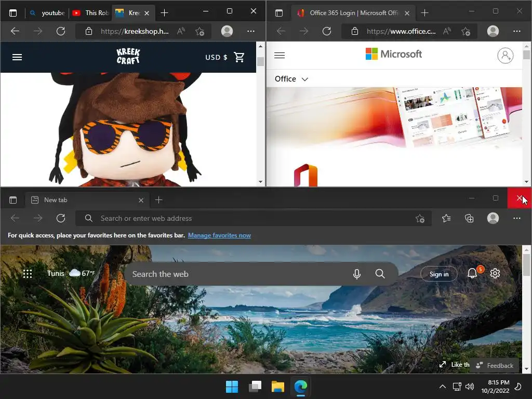Click the Microsoft Edge taskbar icon
The width and height of the screenshot is (532, 399).
pyautogui.click(x=301, y=387)
